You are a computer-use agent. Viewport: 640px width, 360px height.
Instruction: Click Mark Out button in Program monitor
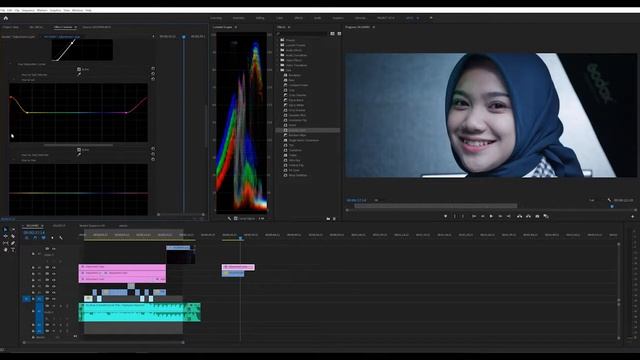463,216
